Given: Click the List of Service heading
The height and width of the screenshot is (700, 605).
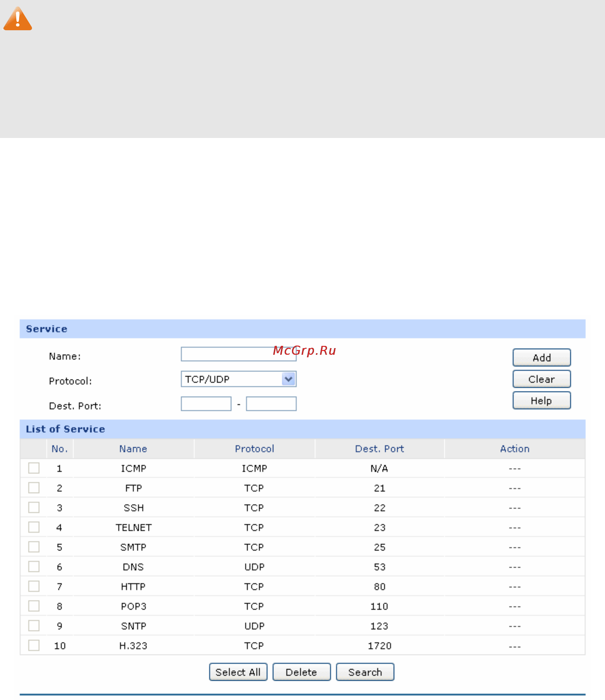Looking at the screenshot, I should coord(65,429).
